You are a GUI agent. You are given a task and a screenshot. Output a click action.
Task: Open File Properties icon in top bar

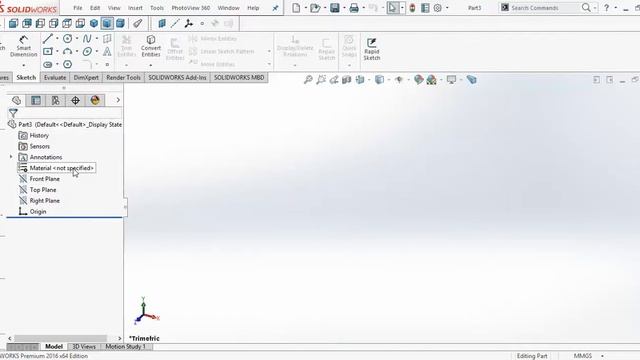(425, 8)
